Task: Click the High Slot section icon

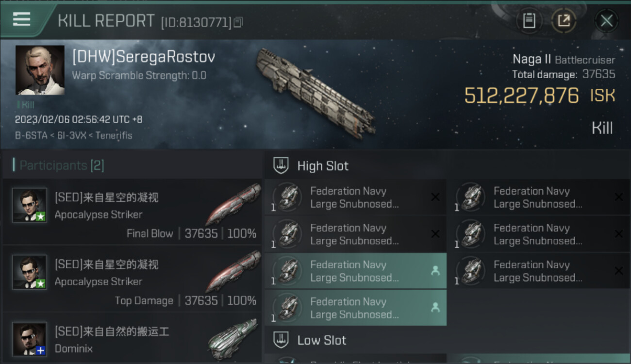Action: click(x=281, y=165)
